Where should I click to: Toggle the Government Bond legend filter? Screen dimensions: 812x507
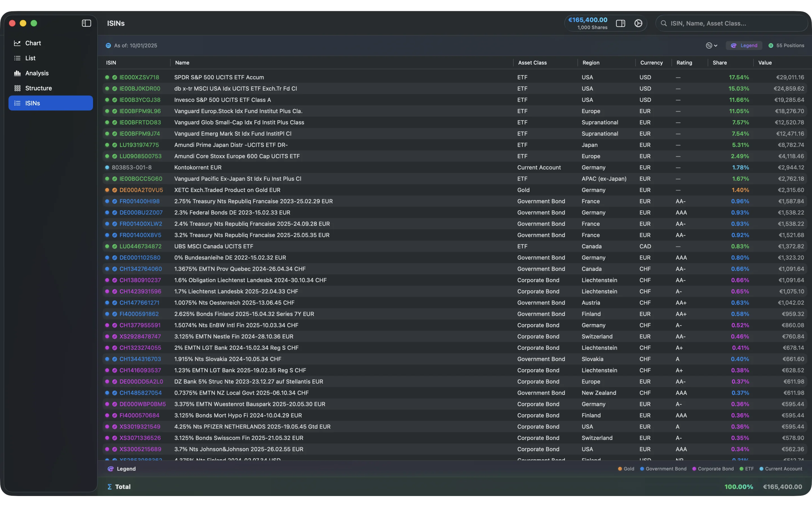coord(663,469)
